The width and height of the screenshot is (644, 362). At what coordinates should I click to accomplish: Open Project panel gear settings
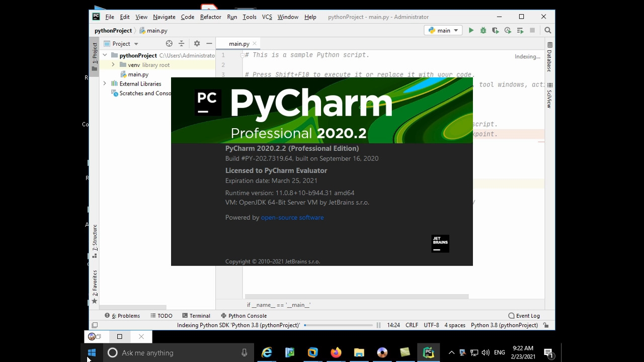pos(197,44)
